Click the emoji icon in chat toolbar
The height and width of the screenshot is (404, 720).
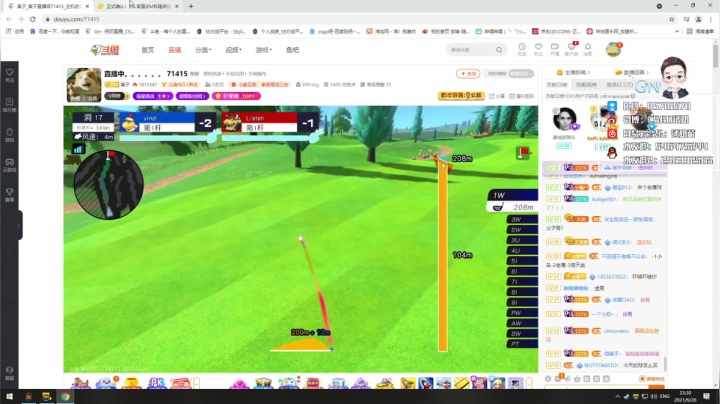tap(548, 379)
